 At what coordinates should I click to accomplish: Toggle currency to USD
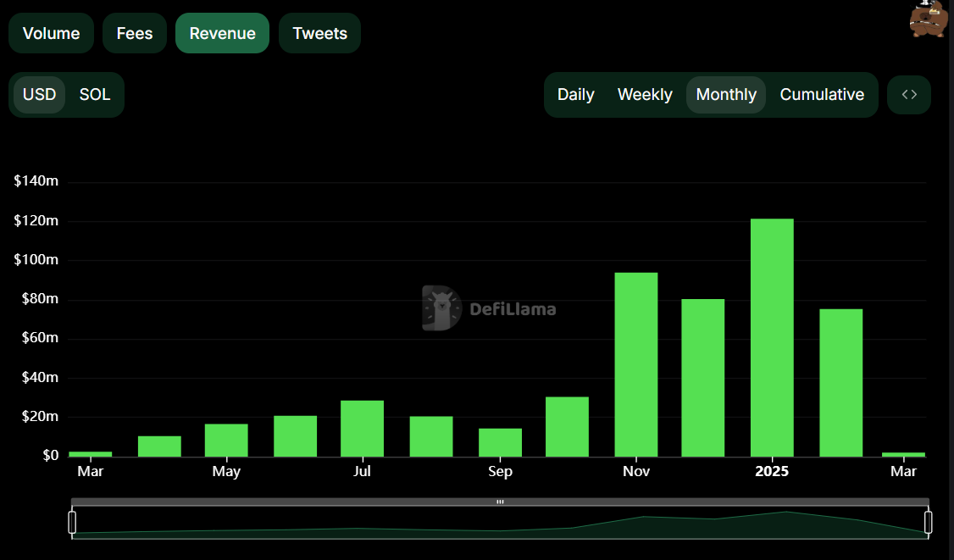(x=40, y=95)
